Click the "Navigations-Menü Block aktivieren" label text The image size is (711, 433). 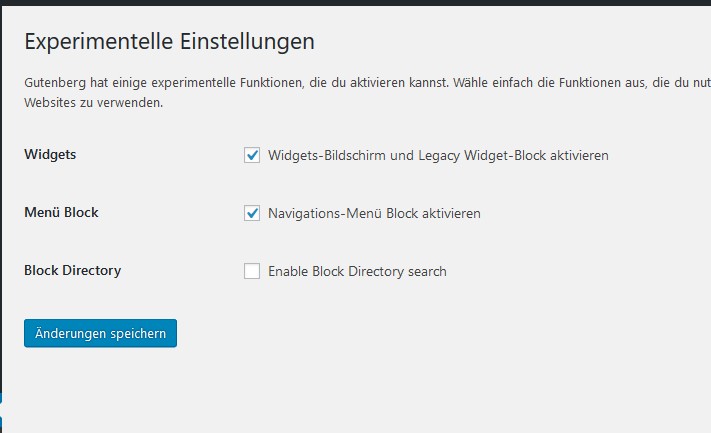(374, 213)
